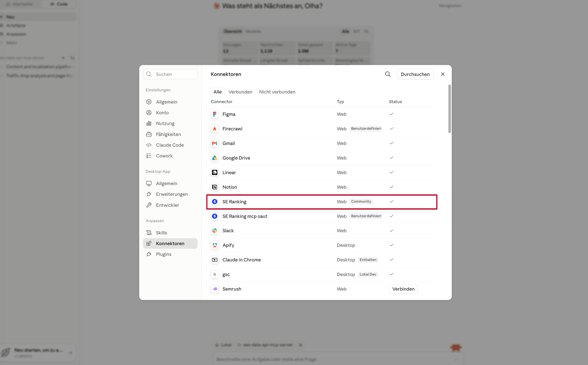Click the plug icon beside Plugins
This screenshot has height=365, width=588.
point(149,254)
